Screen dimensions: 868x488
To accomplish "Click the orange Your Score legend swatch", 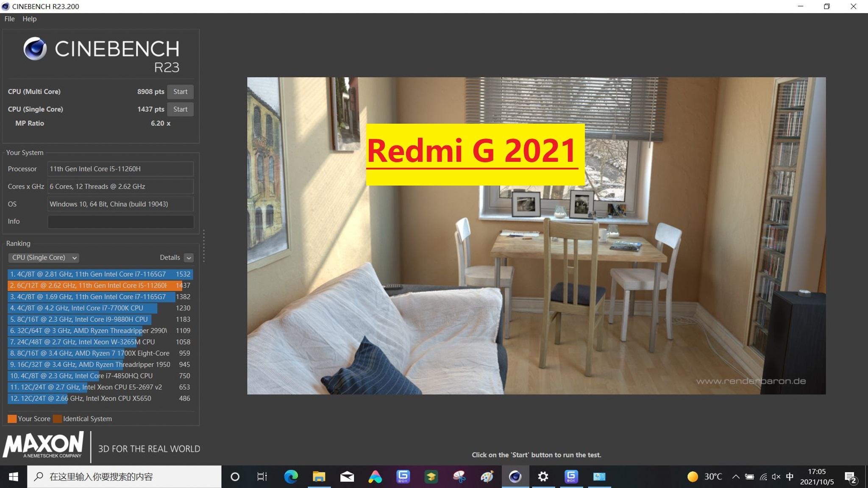I will (x=12, y=419).
